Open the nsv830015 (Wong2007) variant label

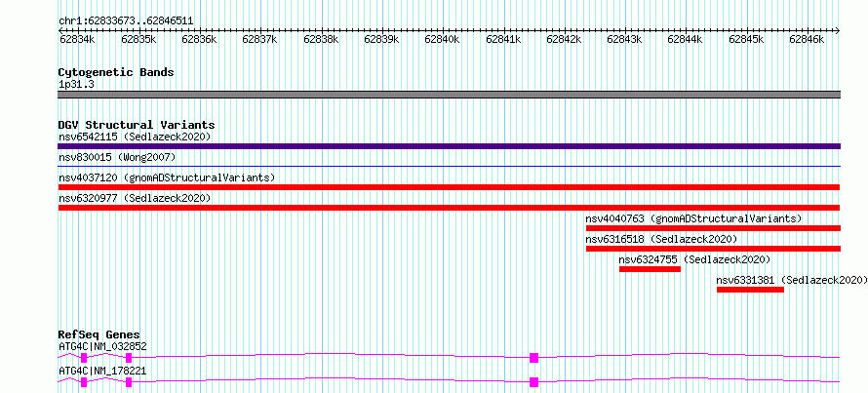(x=117, y=158)
